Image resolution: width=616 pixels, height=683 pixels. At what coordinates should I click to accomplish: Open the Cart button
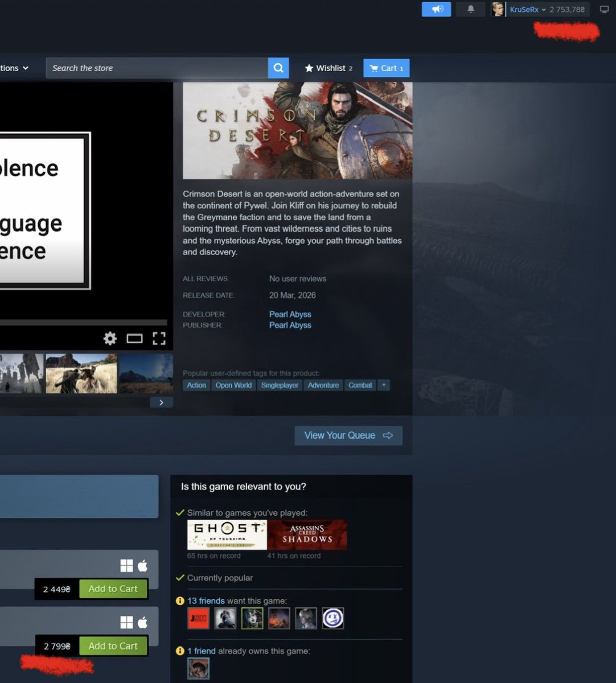[386, 68]
